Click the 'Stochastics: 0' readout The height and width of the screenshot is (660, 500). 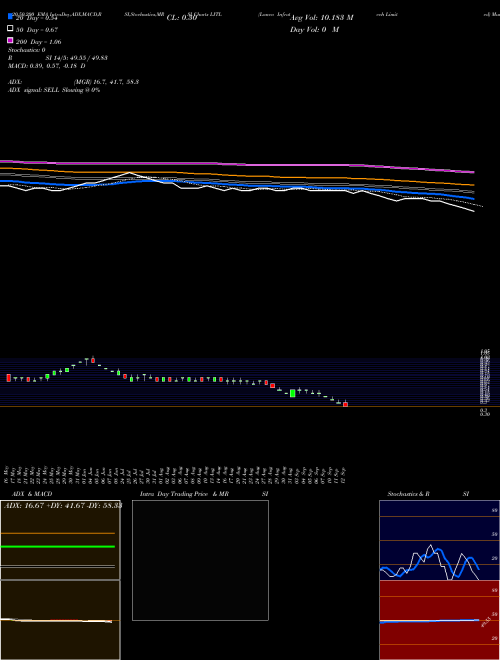click(x=27, y=50)
